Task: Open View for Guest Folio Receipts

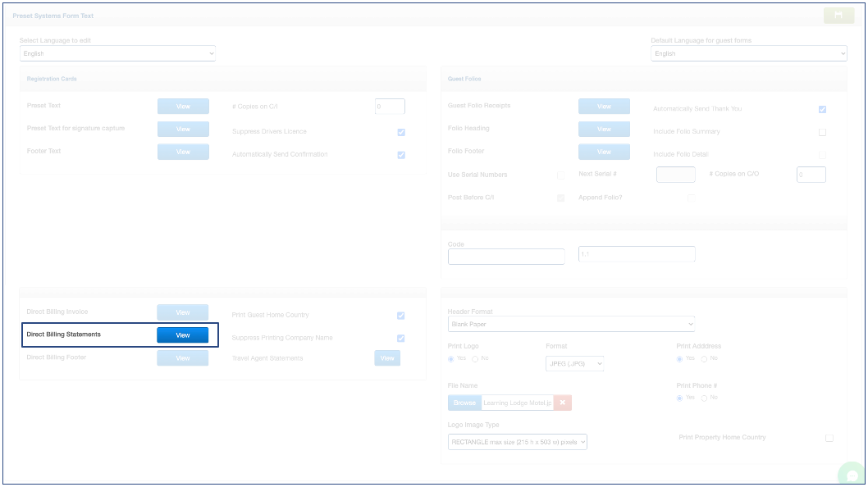Action: click(604, 107)
